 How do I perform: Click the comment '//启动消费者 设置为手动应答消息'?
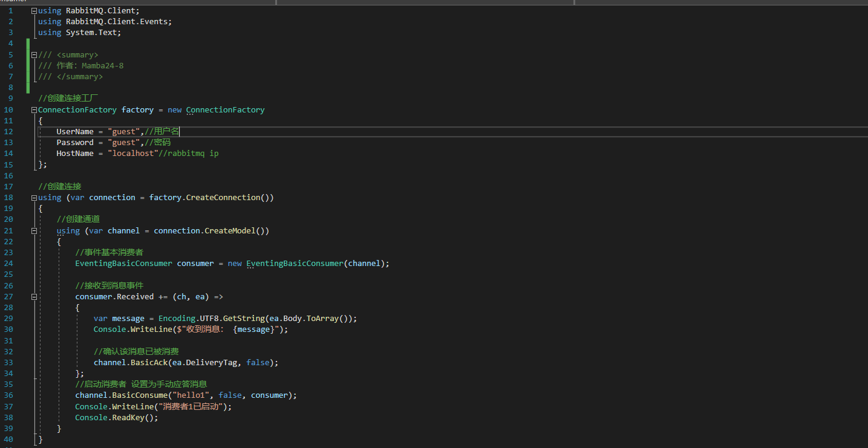141,384
